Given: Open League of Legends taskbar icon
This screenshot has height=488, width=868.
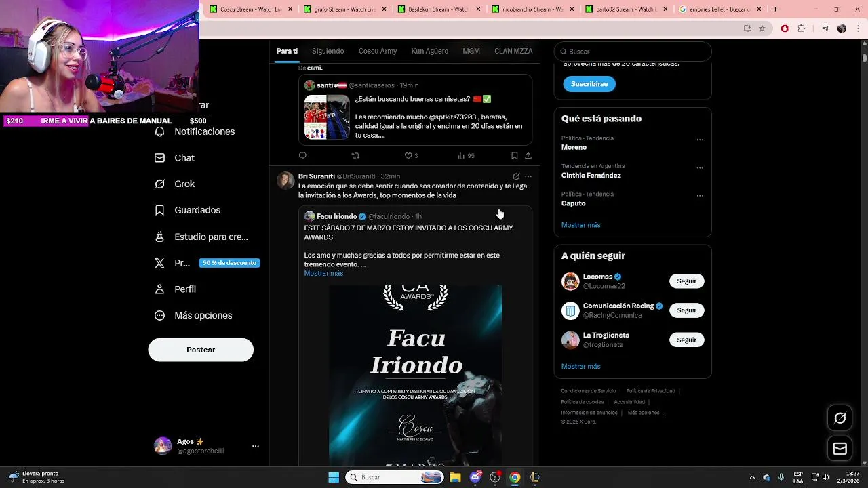Looking at the screenshot, I should [535, 477].
